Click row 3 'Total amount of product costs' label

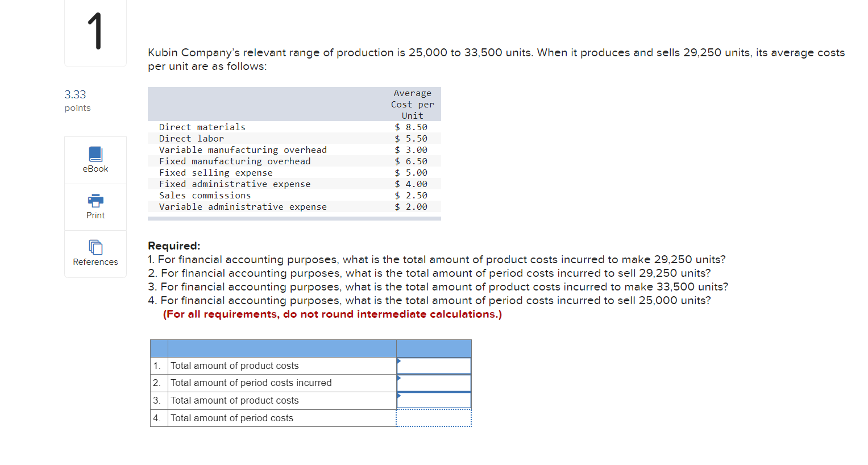(x=235, y=400)
